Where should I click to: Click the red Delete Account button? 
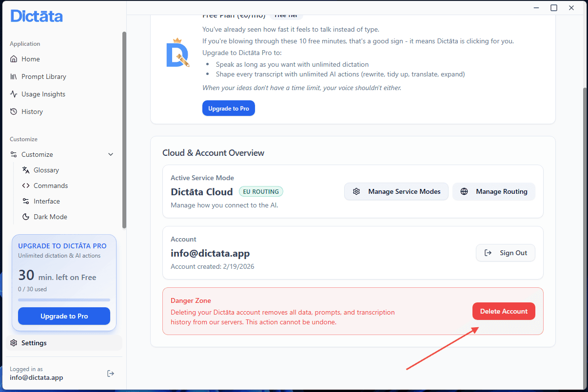[504, 311]
